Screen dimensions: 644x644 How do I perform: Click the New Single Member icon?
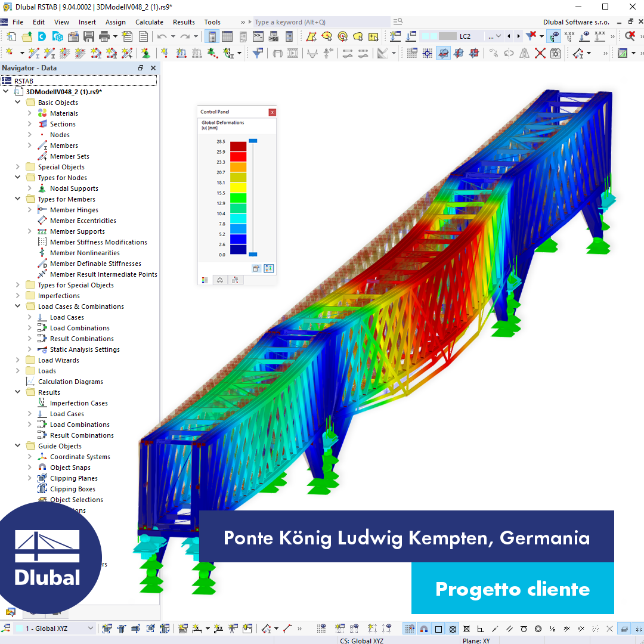tap(33, 53)
